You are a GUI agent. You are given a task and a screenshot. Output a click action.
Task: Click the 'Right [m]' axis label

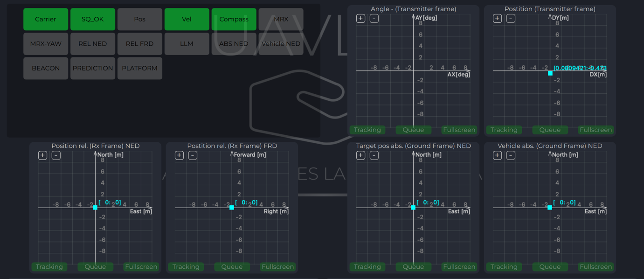(276, 211)
